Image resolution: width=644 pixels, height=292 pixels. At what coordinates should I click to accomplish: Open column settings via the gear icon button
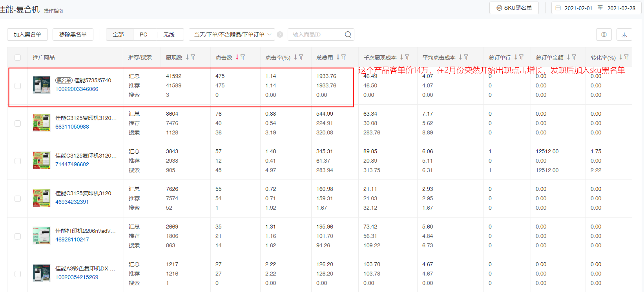(604, 34)
